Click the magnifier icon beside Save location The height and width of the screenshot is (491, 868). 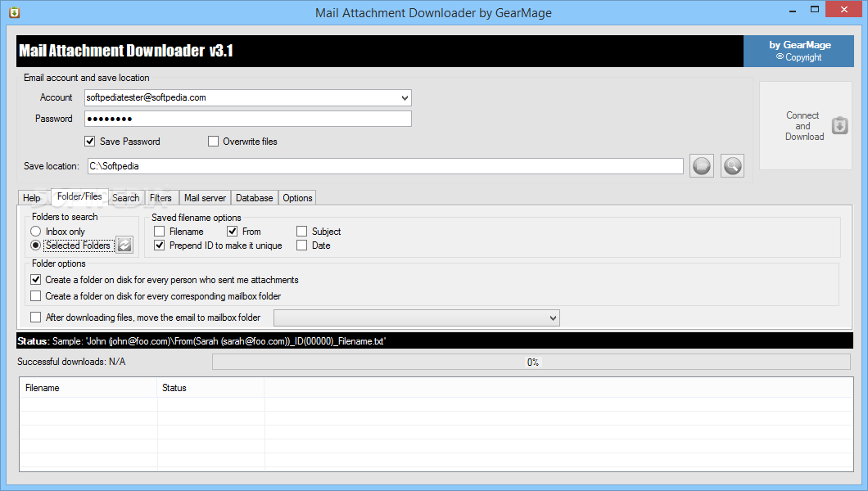732,166
